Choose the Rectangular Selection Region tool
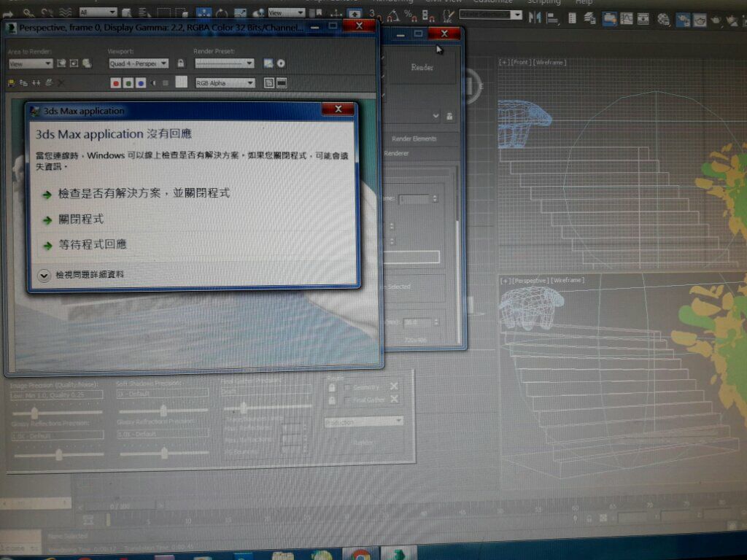Screen dimensions: 747x560 click(x=163, y=13)
